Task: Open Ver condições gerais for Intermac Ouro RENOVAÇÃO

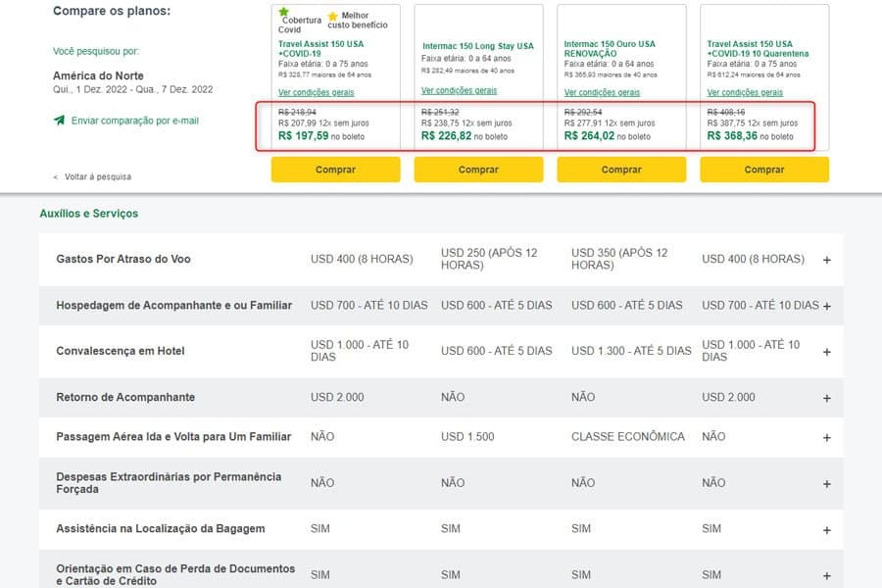Action: tap(602, 92)
